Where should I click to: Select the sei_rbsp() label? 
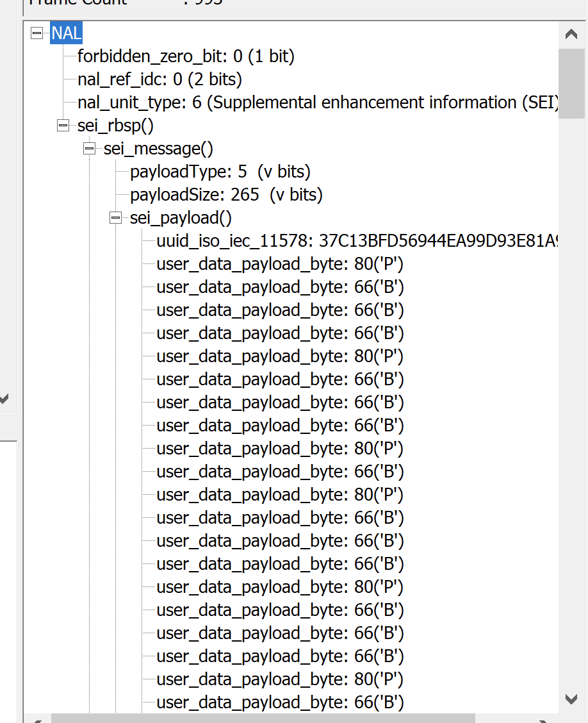pyautogui.click(x=115, y=126)
